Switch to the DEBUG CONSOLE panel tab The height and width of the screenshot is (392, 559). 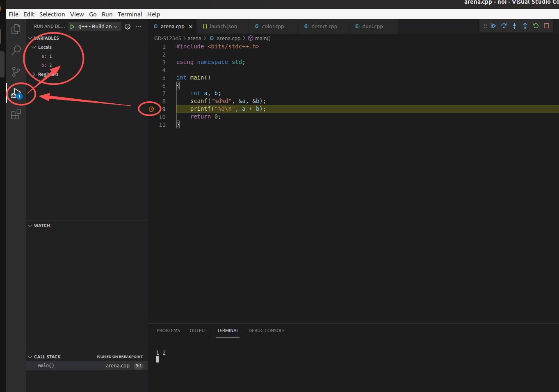click(266, 330)
